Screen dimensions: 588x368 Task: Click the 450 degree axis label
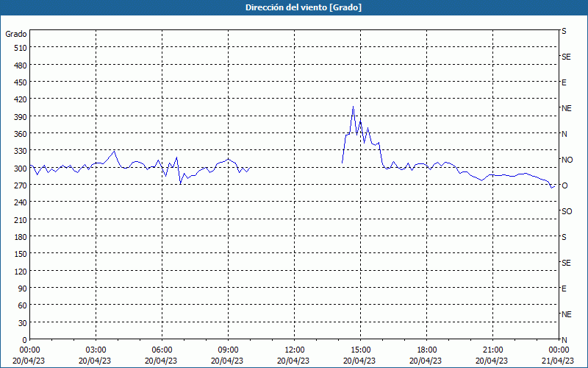[x=21, y=82]
